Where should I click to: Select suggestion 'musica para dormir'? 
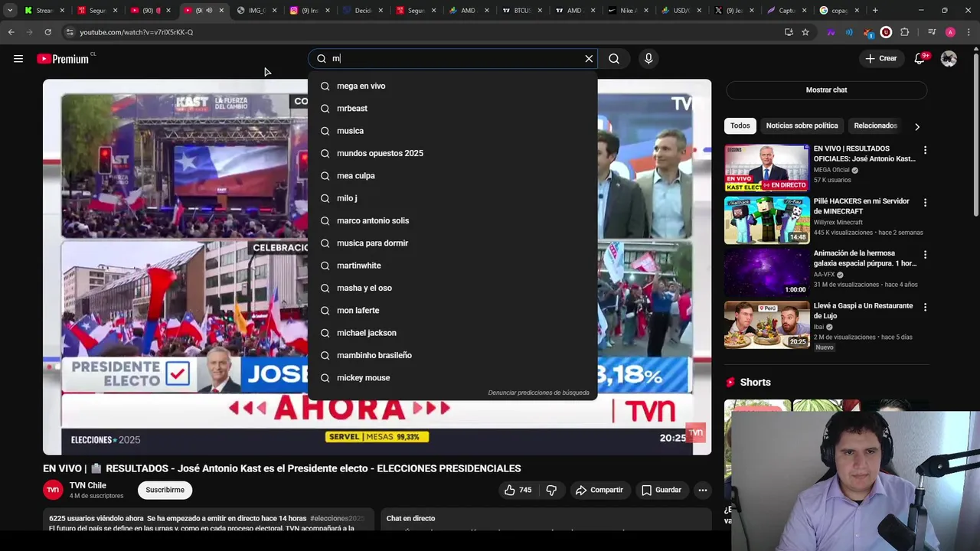tap(452, 243)
